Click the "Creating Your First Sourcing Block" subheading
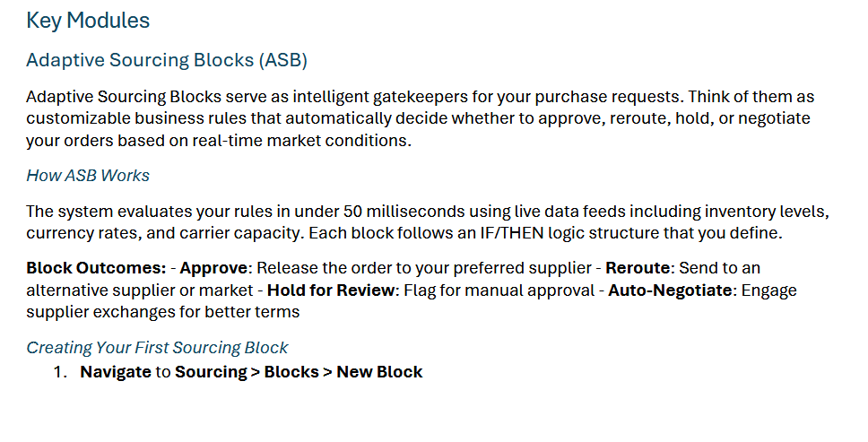Viewport: 868px width, 442px height. pyautogui.click(x=157, y=347)
